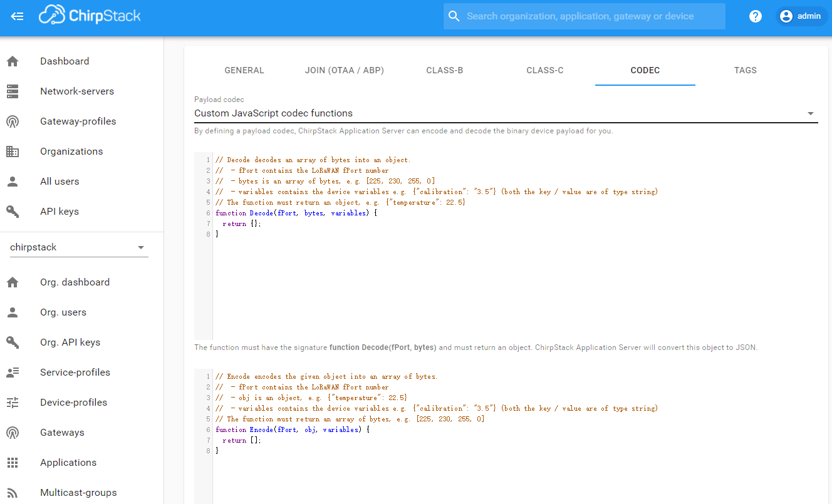832x504 pixels.
Task: Click the 'function Decode(fPort, bytes, variables)' line
Action: (296, 213)
